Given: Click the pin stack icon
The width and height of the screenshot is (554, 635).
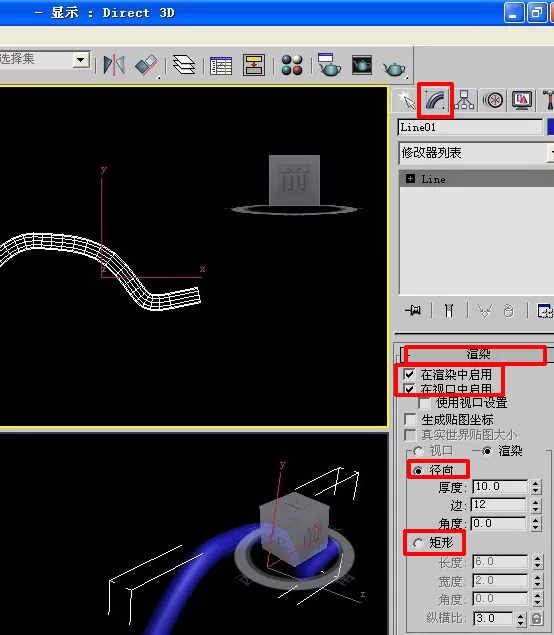Looking at the screenshot, I should coord(413,311).
